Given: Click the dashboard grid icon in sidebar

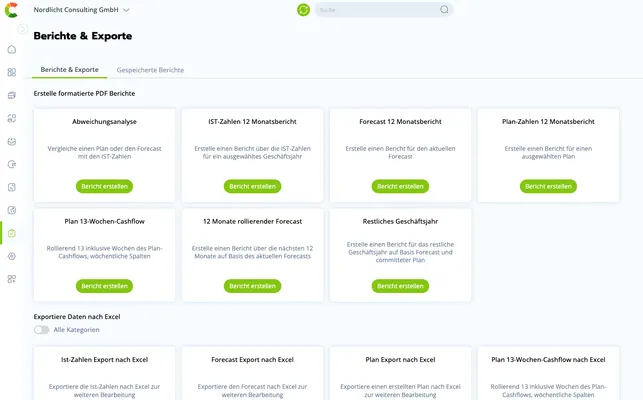Looking at the screenshot, I should click(12, 73).
